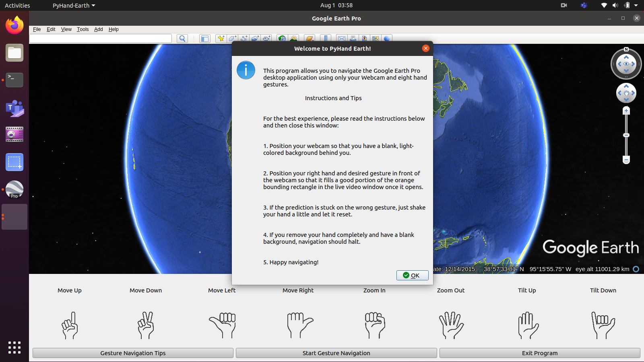
Task: Click the N north compass marker
Action: pos(626,49)
